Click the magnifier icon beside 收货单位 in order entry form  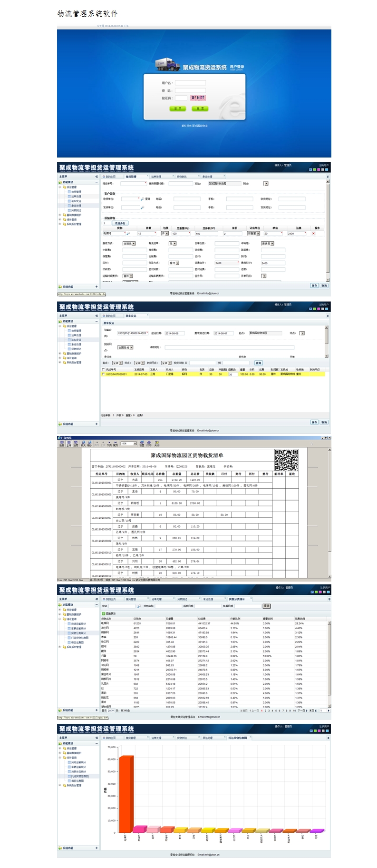[142, 199]
